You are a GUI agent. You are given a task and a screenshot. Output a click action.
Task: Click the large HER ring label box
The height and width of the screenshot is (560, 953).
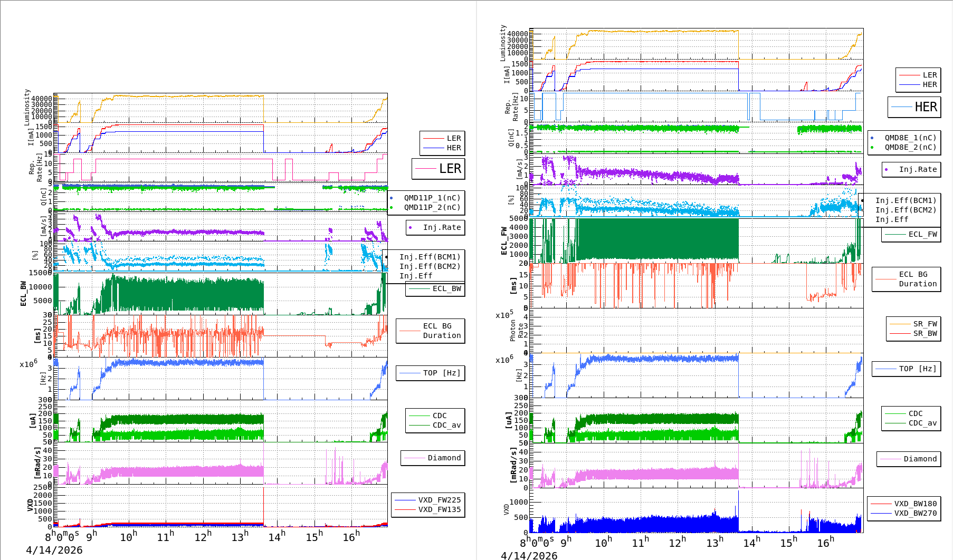(914, 107)
